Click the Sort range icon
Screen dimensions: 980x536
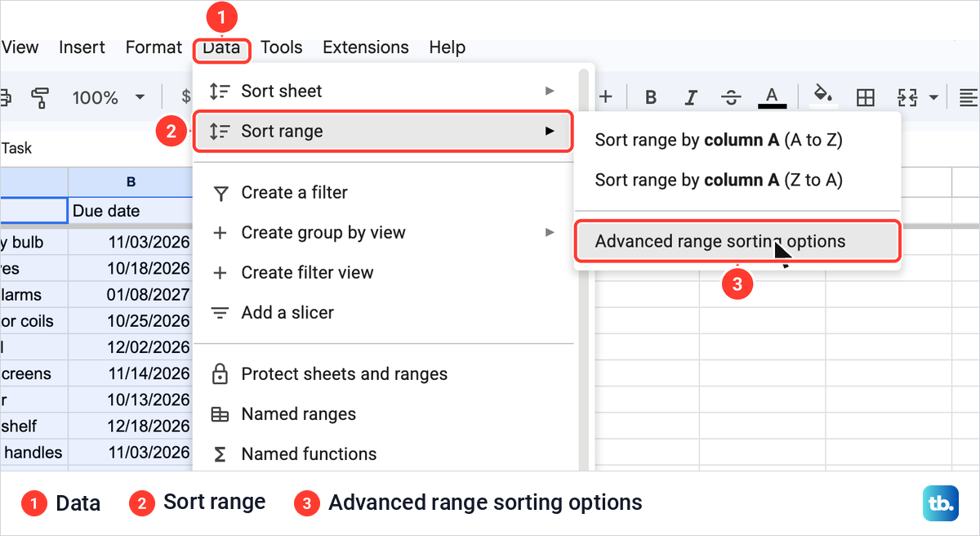(x=220, y=131)
